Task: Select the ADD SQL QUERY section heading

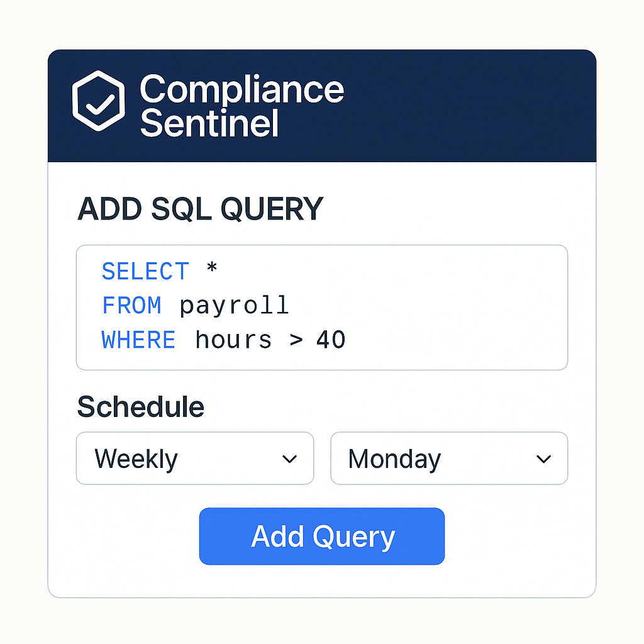Action: [200, 209]
